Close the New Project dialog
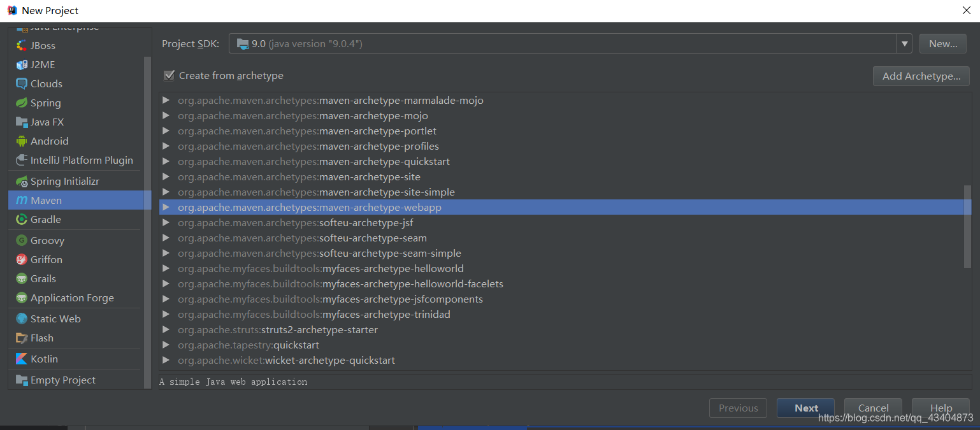Viewport: 980px width, 430px height. 966,10
